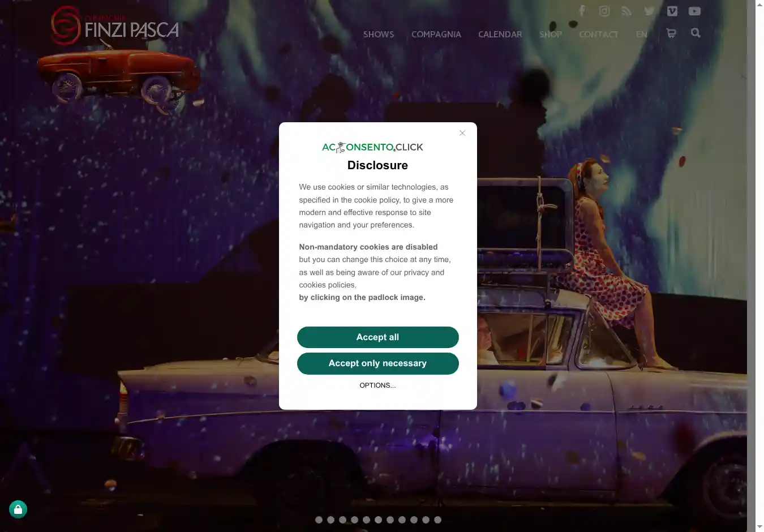Open the EN language selector
This screenshot has width=764, height=532.
click(641, 35)
